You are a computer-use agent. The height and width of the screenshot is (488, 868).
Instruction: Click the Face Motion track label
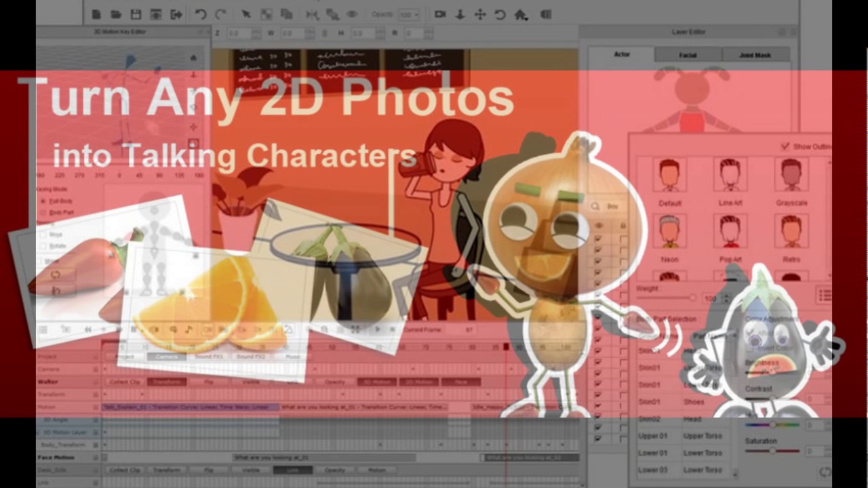tap(56, 457)
